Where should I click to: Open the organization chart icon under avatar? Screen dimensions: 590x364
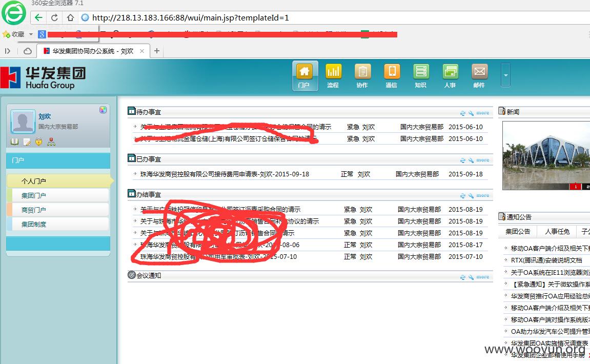tap(51, 142)
